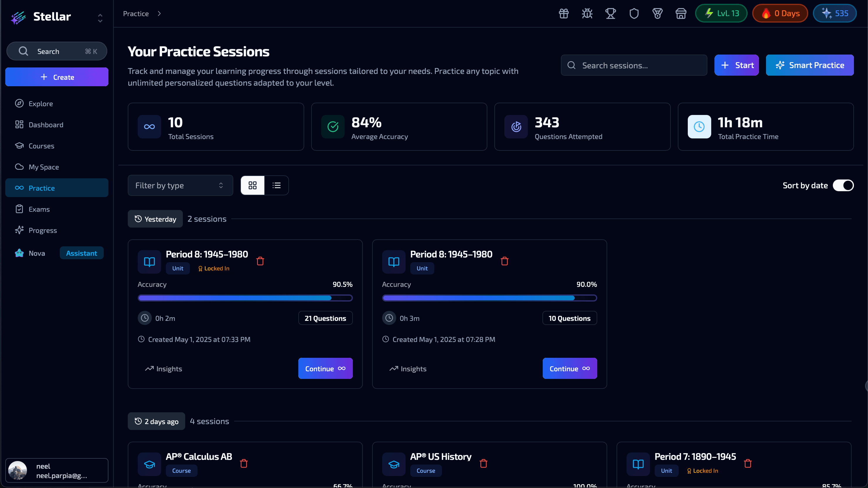Click the 21 Questions count badge

pyautogui.click(x=325, y=318)
